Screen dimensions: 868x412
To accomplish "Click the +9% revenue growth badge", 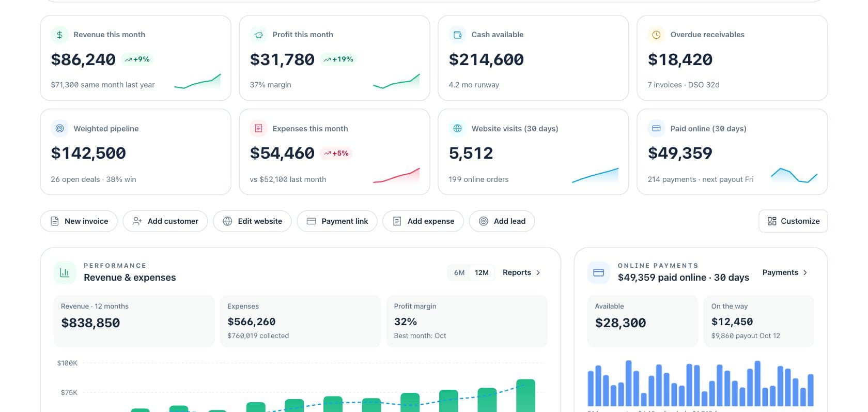I will tap(137, 59).
